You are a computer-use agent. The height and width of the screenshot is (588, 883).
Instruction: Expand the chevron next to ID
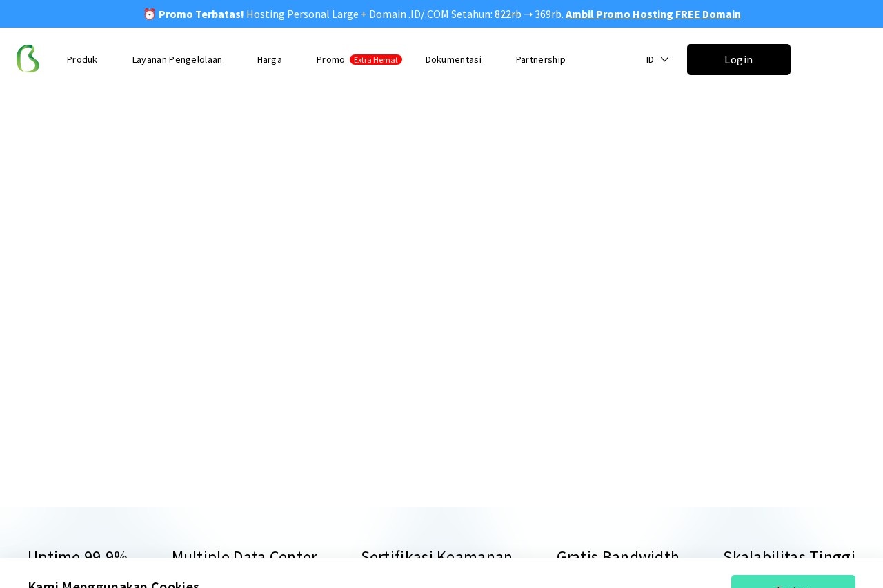tap(664, 59)
